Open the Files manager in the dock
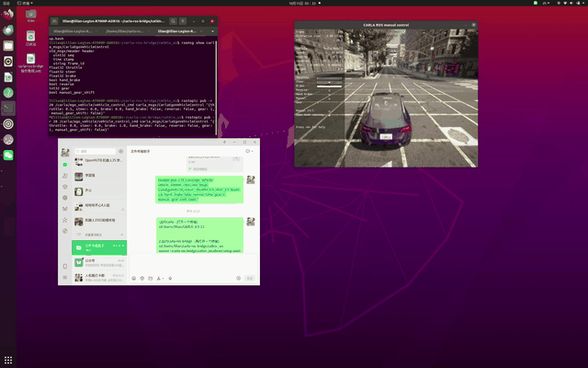The image size is (588, 368). [x=8, y=45]
